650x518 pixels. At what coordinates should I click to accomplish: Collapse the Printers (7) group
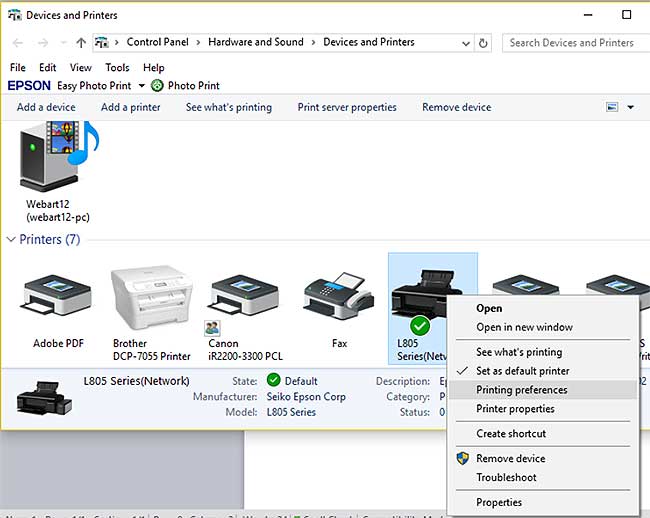tap(11, 240)
